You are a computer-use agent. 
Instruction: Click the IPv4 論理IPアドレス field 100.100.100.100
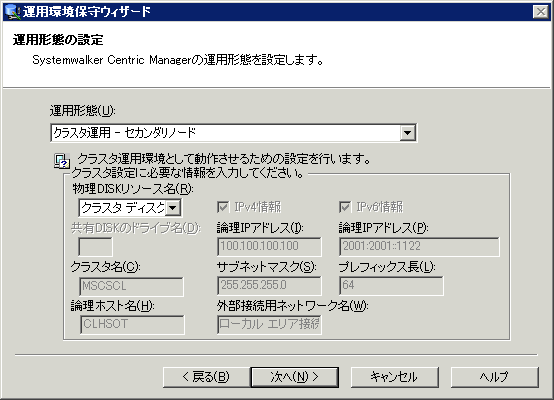click(269, 246)
